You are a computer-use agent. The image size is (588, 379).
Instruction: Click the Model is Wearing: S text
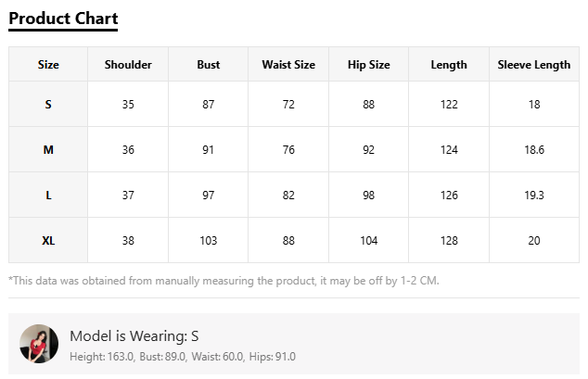pos(134,336)
